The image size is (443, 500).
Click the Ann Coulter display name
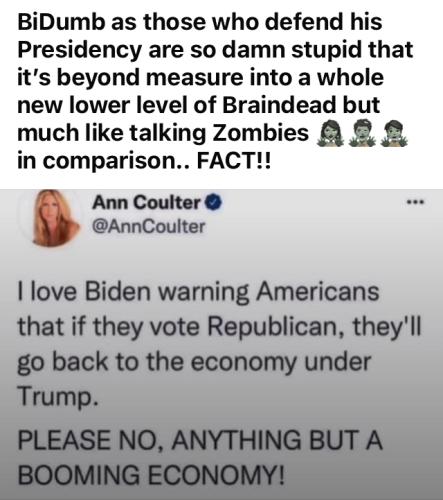click(x=146, y=202)
